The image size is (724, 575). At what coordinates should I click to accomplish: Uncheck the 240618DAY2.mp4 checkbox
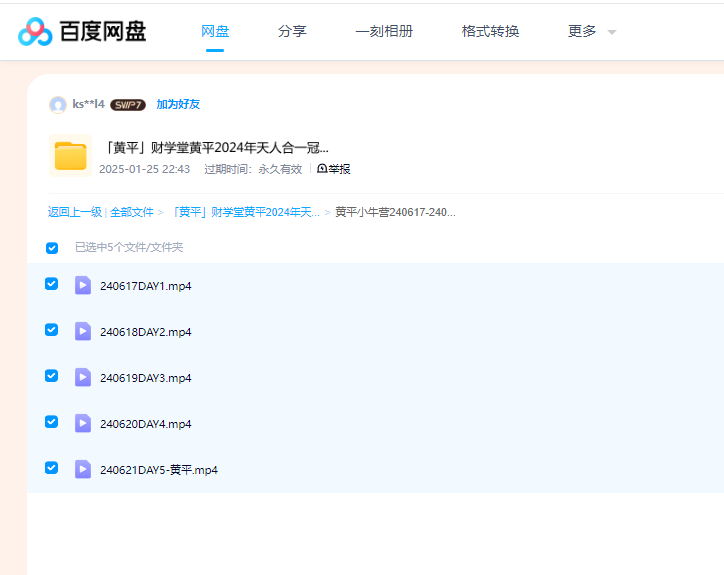click(x=51, y=330)
